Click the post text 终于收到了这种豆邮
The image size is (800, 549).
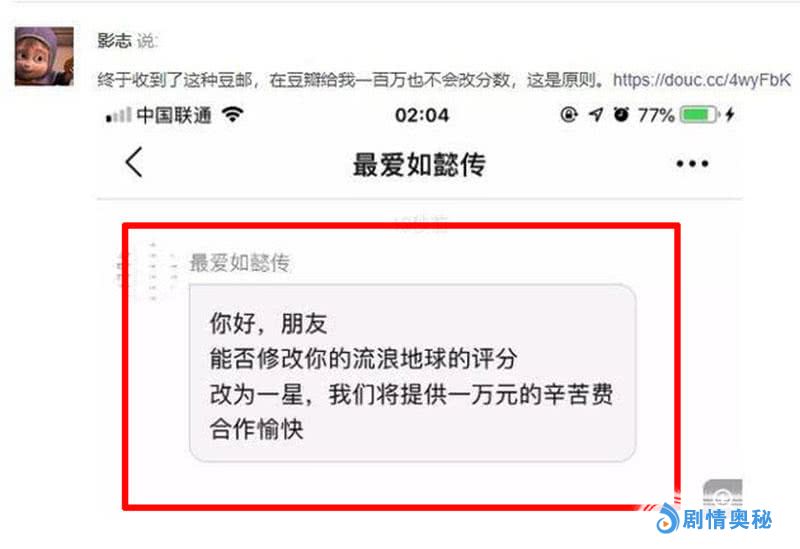(x=174, y=80)
